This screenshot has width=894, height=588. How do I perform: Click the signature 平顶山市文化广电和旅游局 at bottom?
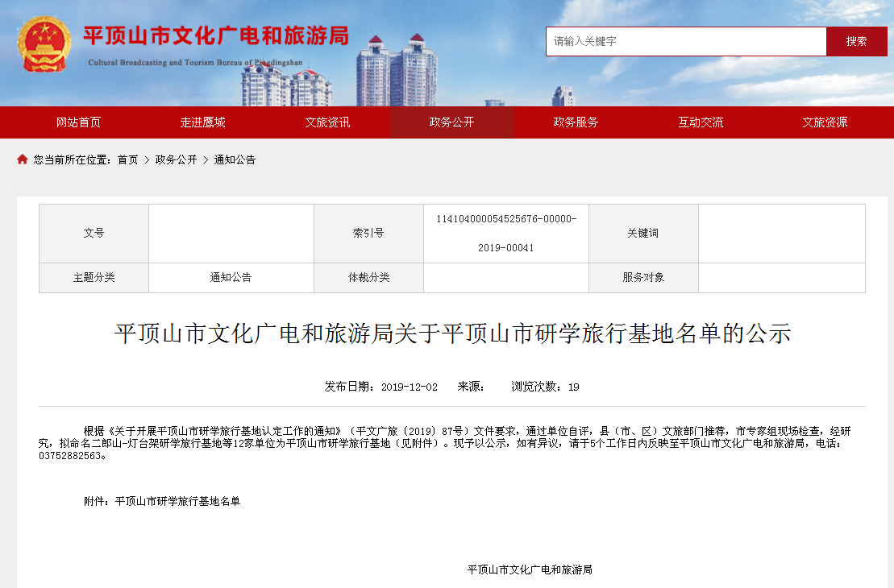coord(530,569)
